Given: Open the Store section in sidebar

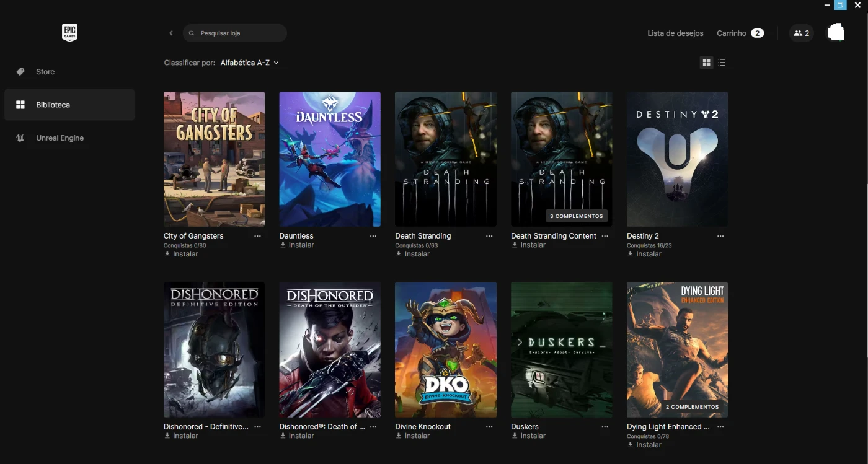Looking at the screenshot, I should coord(69,72).
